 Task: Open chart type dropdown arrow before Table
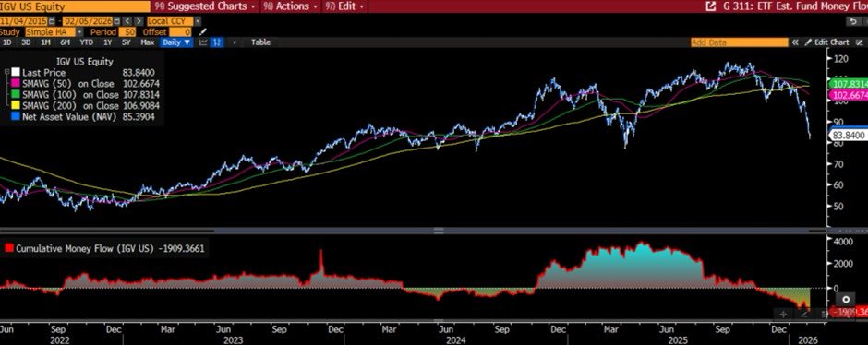click(x=235, y=42)
